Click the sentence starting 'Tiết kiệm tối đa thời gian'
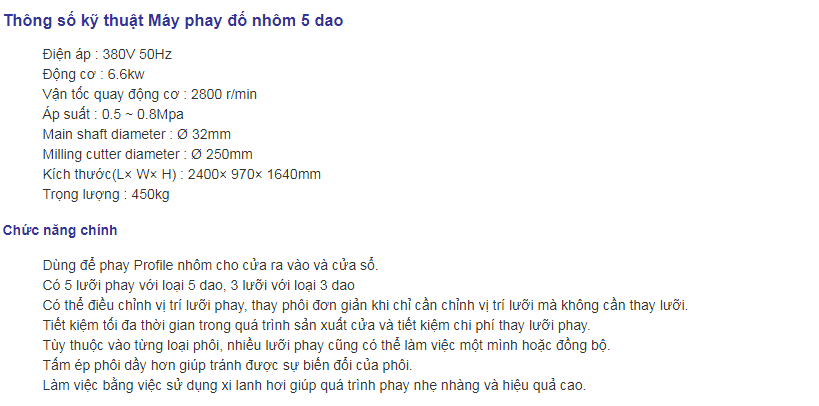The image size is (819, 406). [x=317, y=326]
